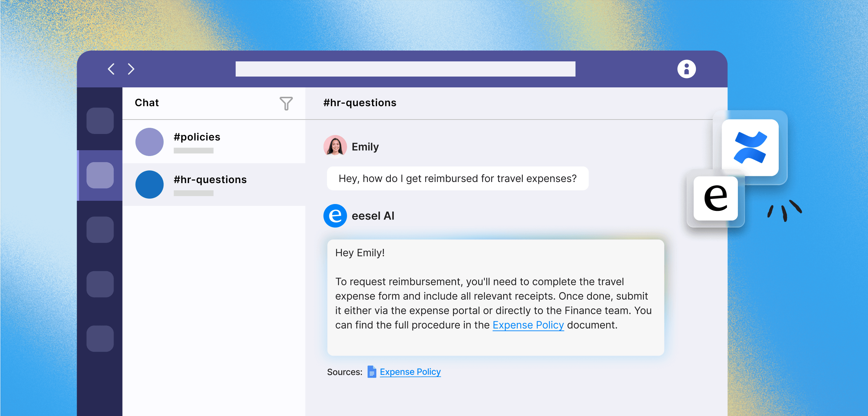868x416 pixels.
Task: Click the 'Hey Emily!' reply text
Action: [x=360, y=253]
